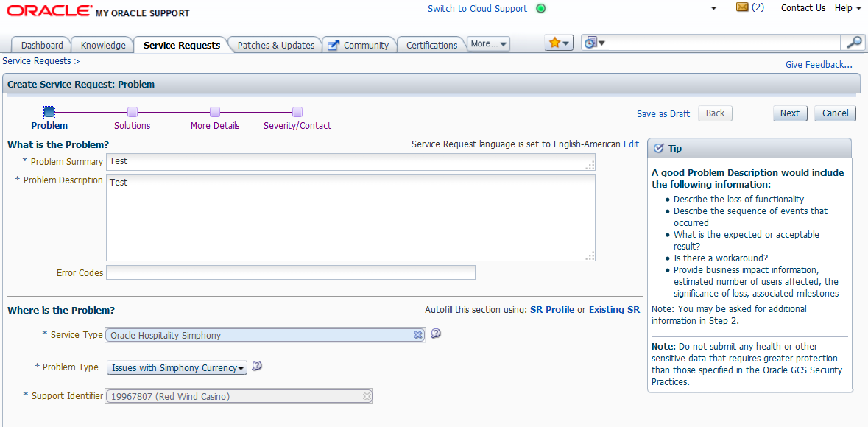Image resolution: width=868 pixels, height=427 pixels.
Task: Open the favorites star menu
Action: click(x=559, y=43)
